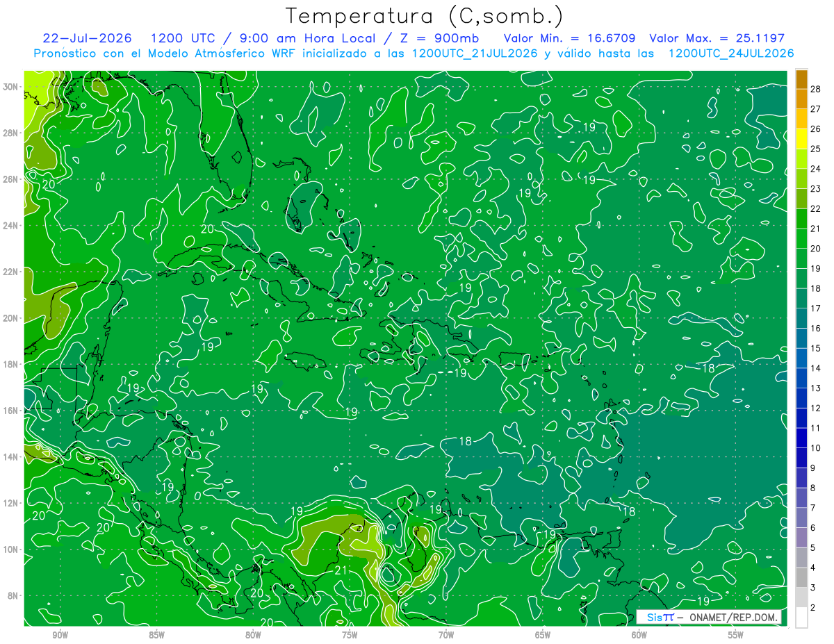This screenshot has width=834, height=644.
Task: Click the colorbar scale label "14"
Action: pos(816,368)
